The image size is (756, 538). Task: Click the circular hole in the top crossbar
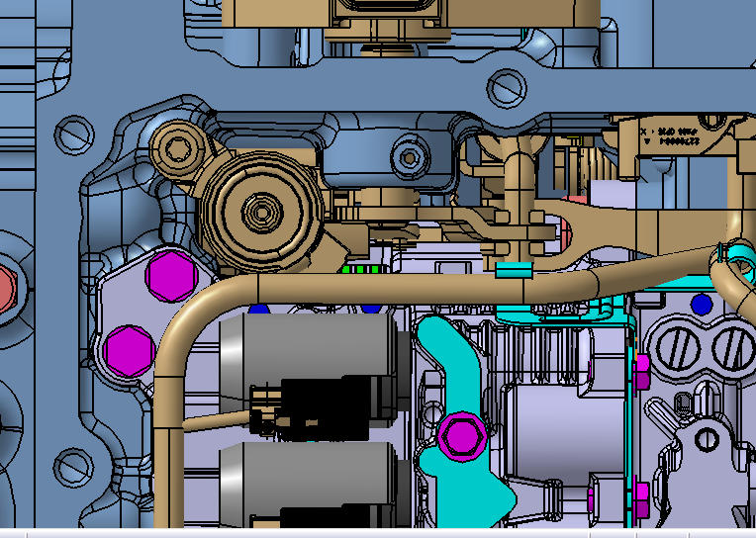tap(507, 89)
